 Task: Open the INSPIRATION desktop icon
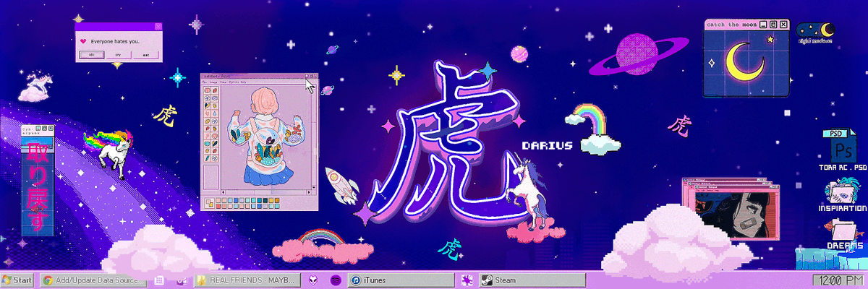tap(842, 195)
